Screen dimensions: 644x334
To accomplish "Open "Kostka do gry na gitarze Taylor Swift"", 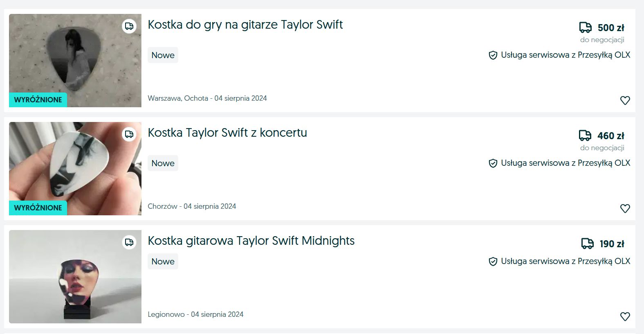I will pos(245,25).
